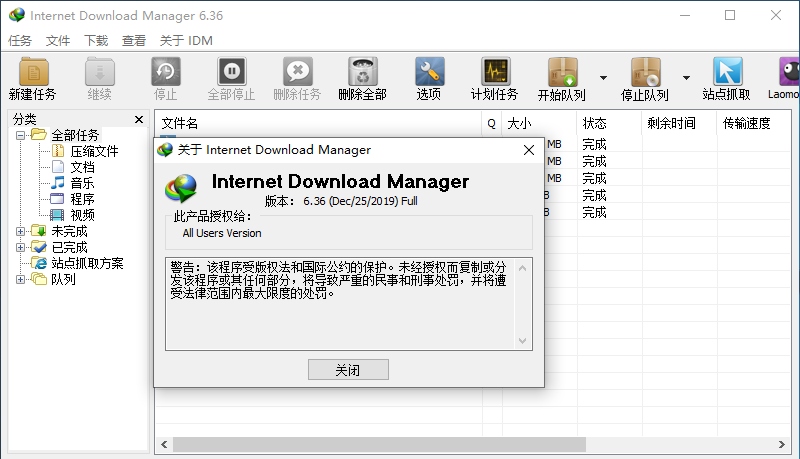Select the 音乐 category
This screenshot has height=459, width=800.
82,184
